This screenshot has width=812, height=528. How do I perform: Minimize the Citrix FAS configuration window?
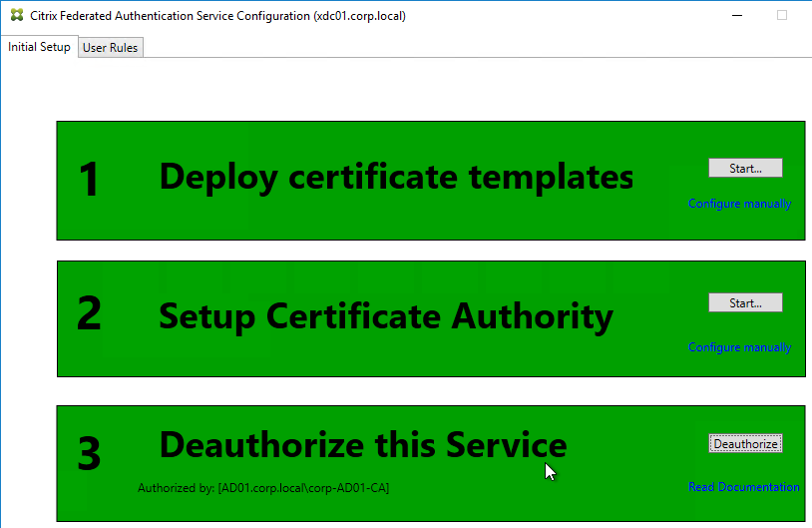click(737, 16)
